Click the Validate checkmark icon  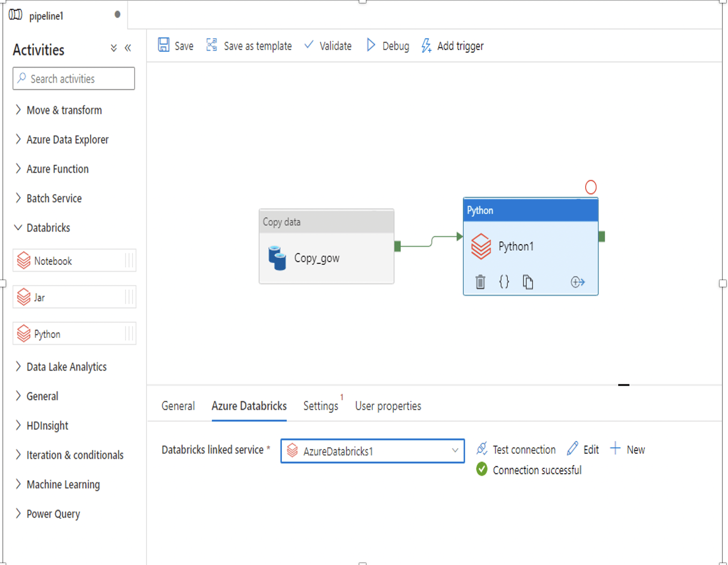coord(309,45)
